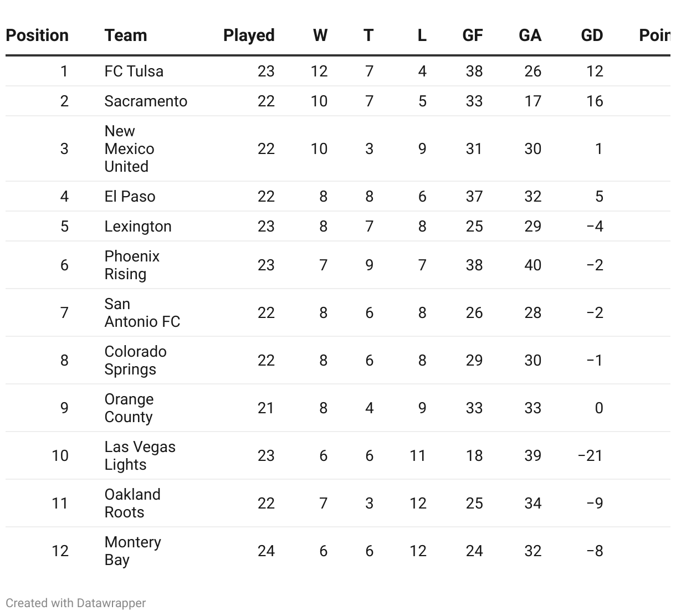This screenshot has height=616, width=676.
Task: Click the San Antonio FC cell
Action: point(142,313)
